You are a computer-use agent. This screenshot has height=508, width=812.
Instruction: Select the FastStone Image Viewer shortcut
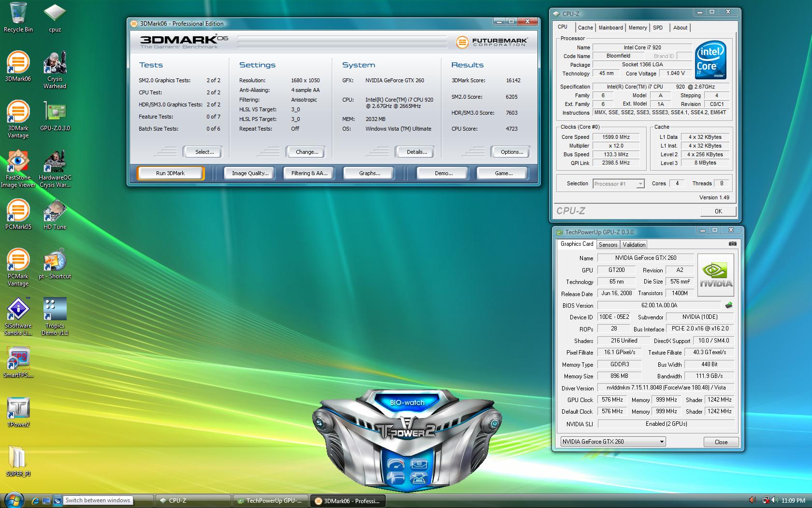(18, 169)
